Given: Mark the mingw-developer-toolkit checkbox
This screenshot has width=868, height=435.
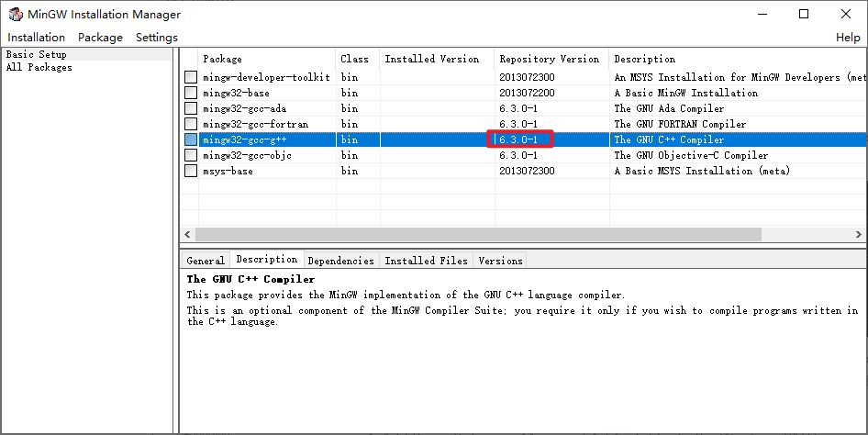Looking at the screenshot, I should click(x=191, y=77).
